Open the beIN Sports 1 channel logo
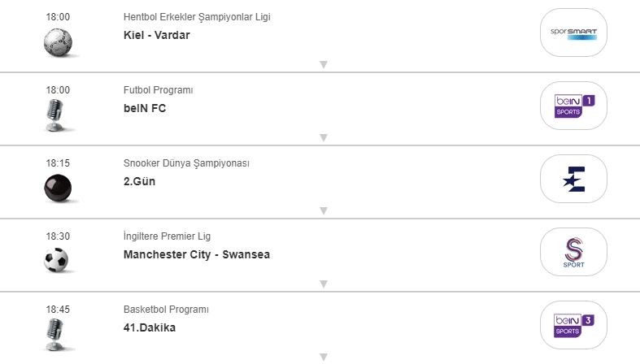 tap(574, 106)
